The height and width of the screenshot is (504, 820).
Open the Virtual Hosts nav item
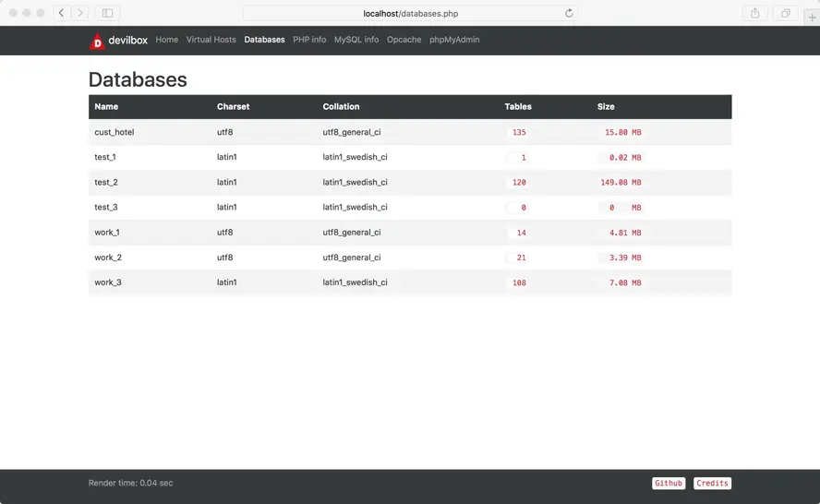211,40
